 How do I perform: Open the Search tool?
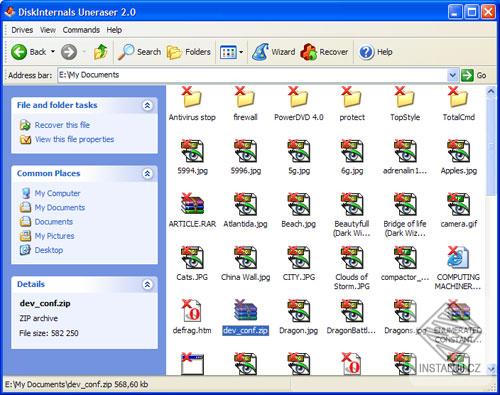click(139, 52)
